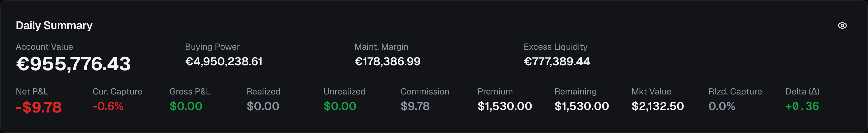Click the Cur. Capture percentage -0.6%

tap(108, 106)
